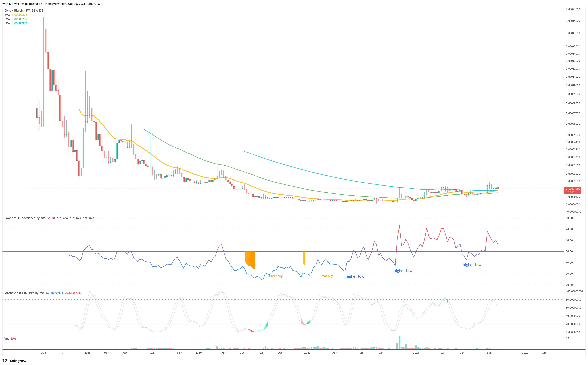Click the May label on the time axis
The width and height of the screenshot is (588, 365).
(125, 353)
